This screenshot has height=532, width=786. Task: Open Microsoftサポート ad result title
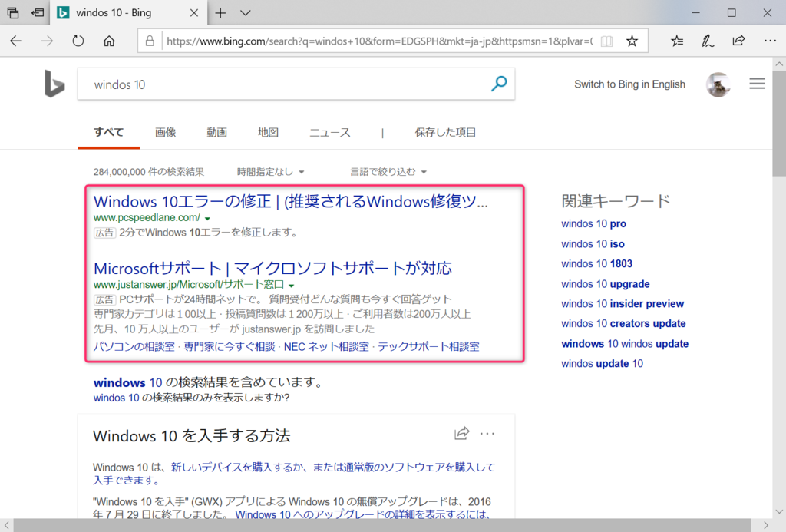pos(272,268)
